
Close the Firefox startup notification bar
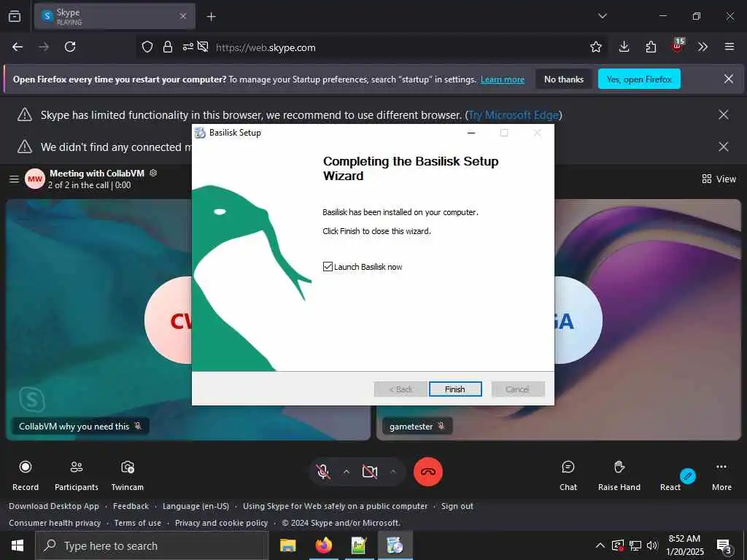[729, 79]
